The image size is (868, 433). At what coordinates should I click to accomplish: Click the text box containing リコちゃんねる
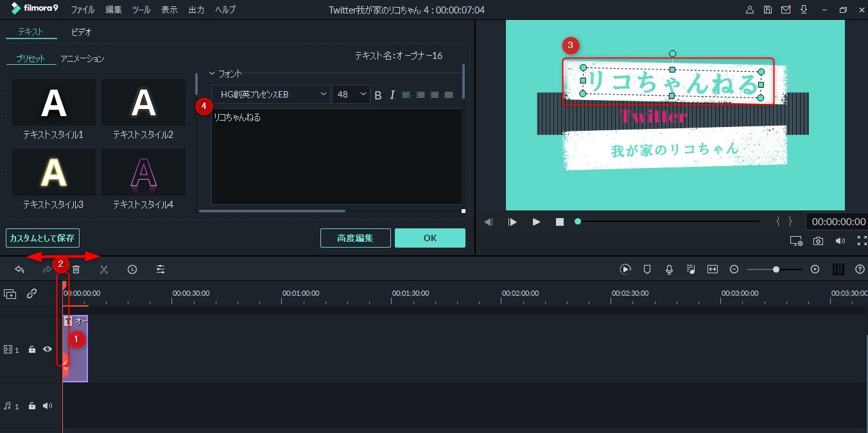point(336,157)
